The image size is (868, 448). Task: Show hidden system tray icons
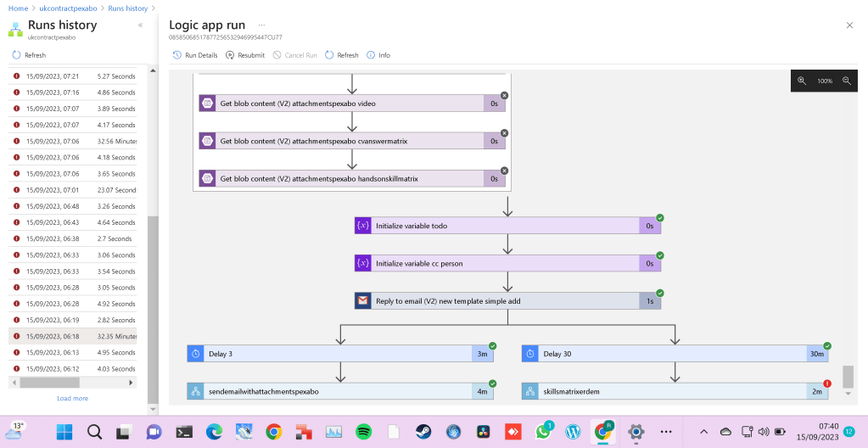[x=704, y=432]
